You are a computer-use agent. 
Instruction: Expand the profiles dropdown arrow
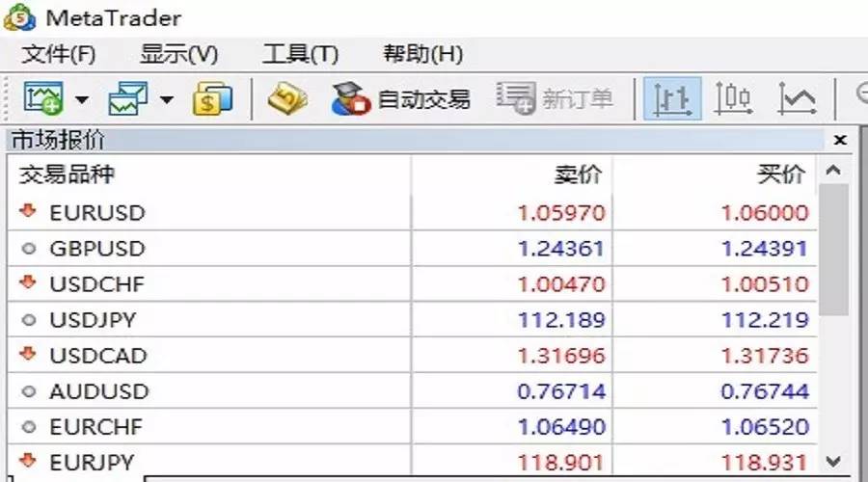[x=167, y=99]
